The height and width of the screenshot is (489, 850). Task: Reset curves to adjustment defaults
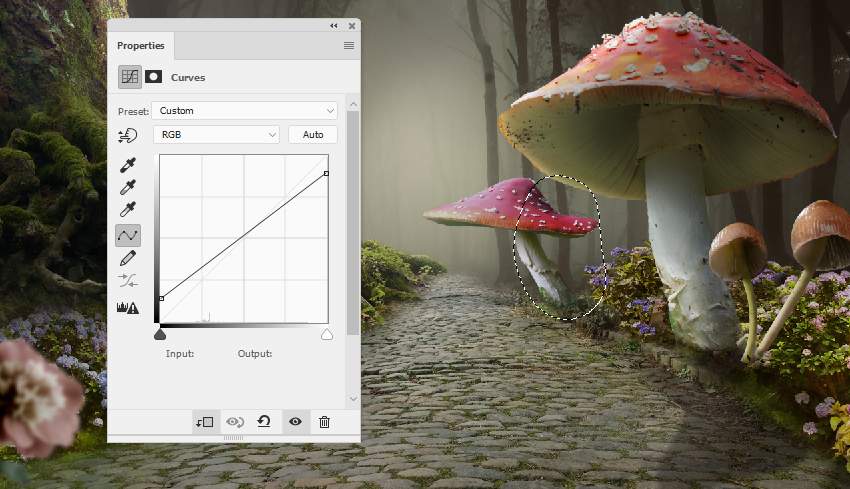tap(264, 422)
